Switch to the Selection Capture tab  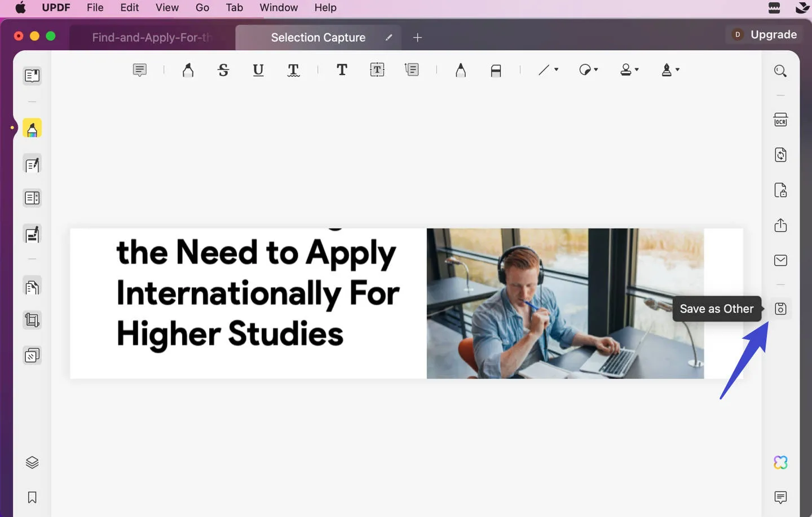(x=318, y=37)
